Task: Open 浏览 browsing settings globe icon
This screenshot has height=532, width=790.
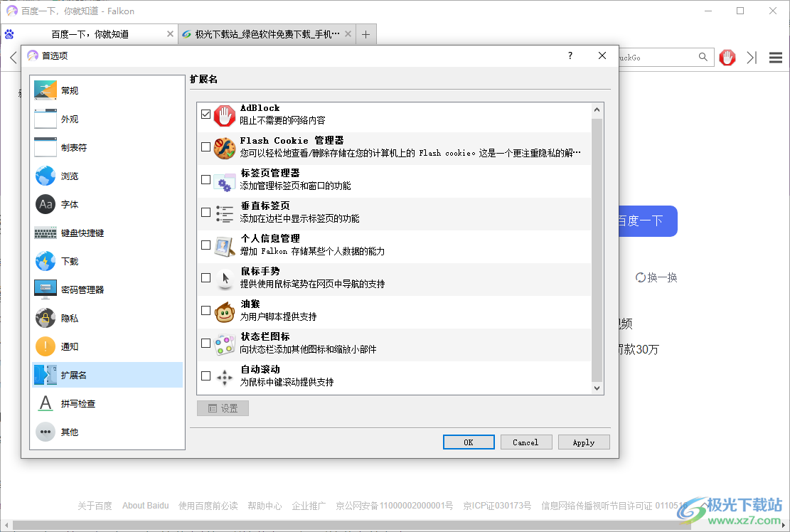Action: pos(46,176)
